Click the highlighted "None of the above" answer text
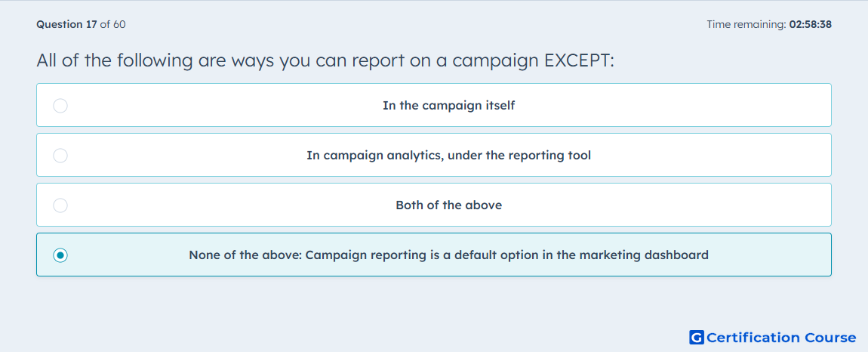868x352 pixels. (x=448, y=255)
